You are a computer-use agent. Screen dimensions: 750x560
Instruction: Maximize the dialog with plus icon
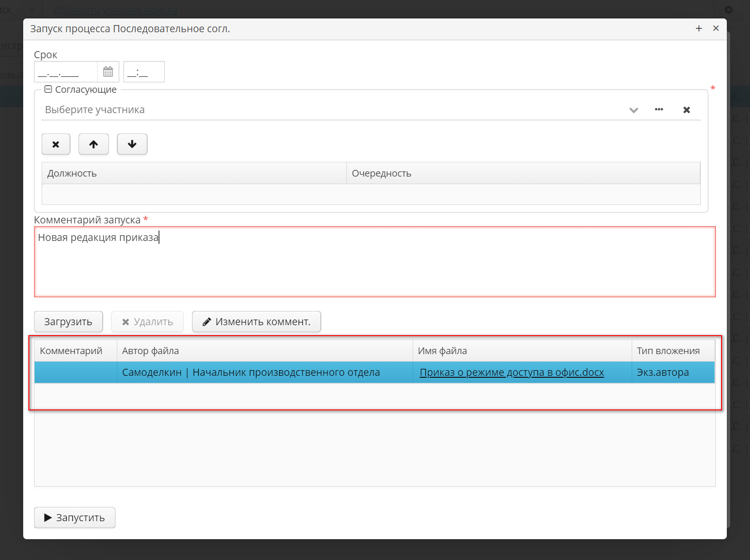click(698, 29)
